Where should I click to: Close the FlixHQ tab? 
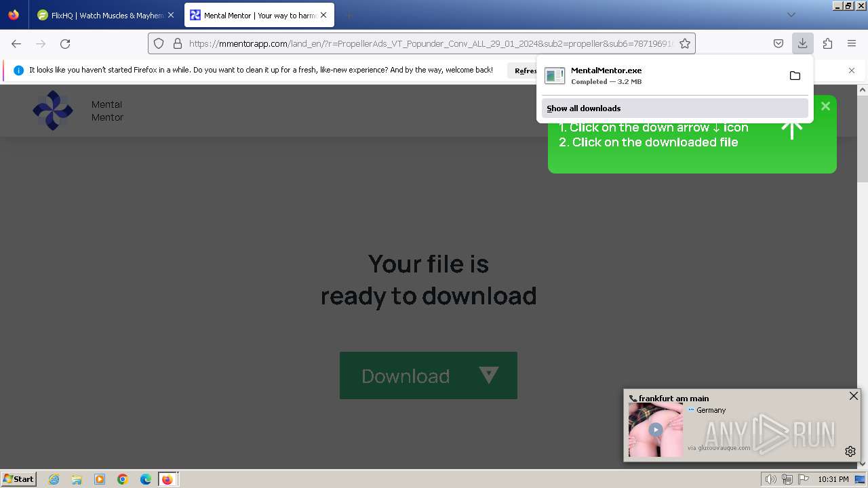171,15
